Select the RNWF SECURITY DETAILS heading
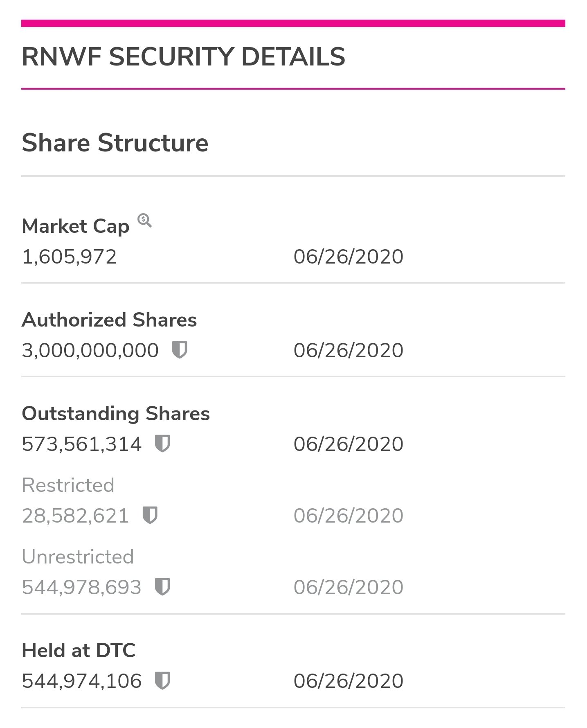587x728 pixels. 184,56
